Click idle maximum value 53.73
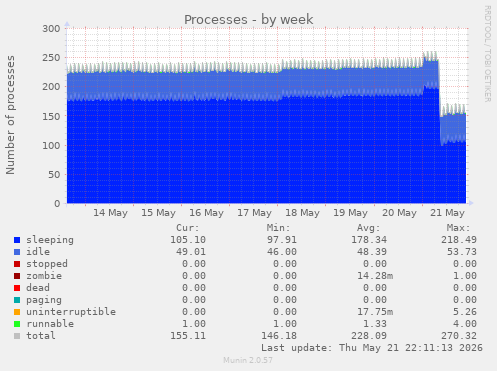This screenshot has height=371, width=497. [462, 252]
